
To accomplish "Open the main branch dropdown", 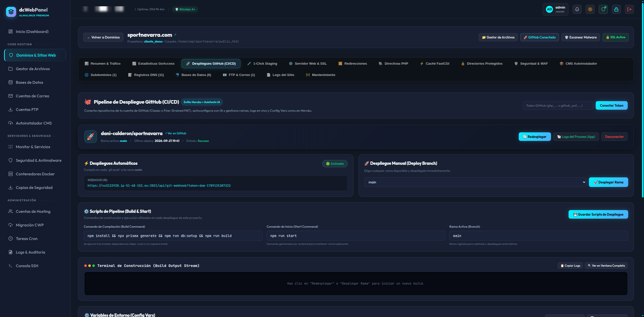I will pos(475,182).
